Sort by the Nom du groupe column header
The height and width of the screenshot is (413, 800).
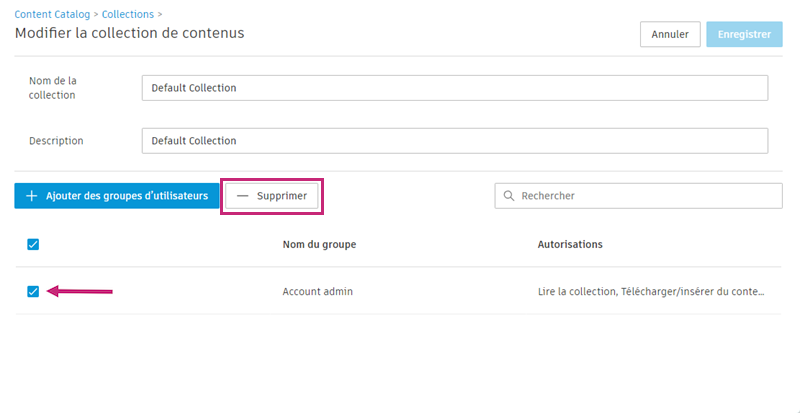point(319,245)
